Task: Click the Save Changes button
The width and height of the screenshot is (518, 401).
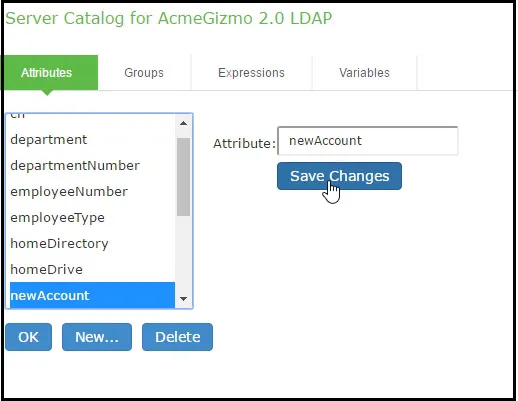Action: (339, 176)
